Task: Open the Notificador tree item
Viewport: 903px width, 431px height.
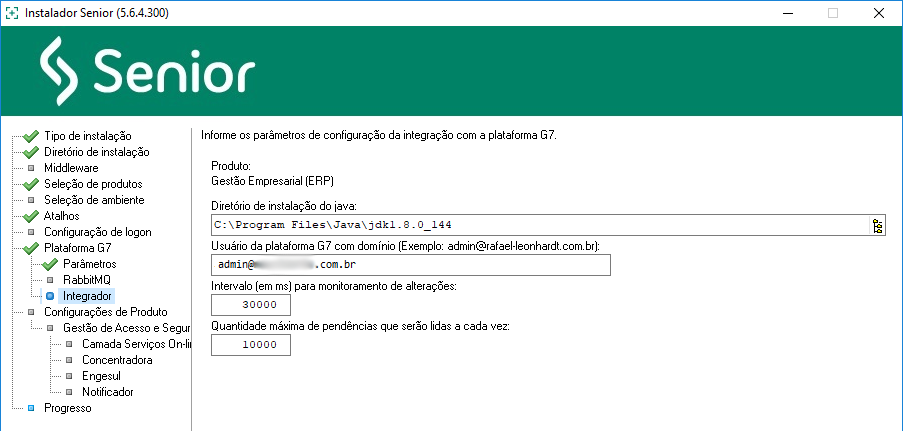Action: (108, 392)
